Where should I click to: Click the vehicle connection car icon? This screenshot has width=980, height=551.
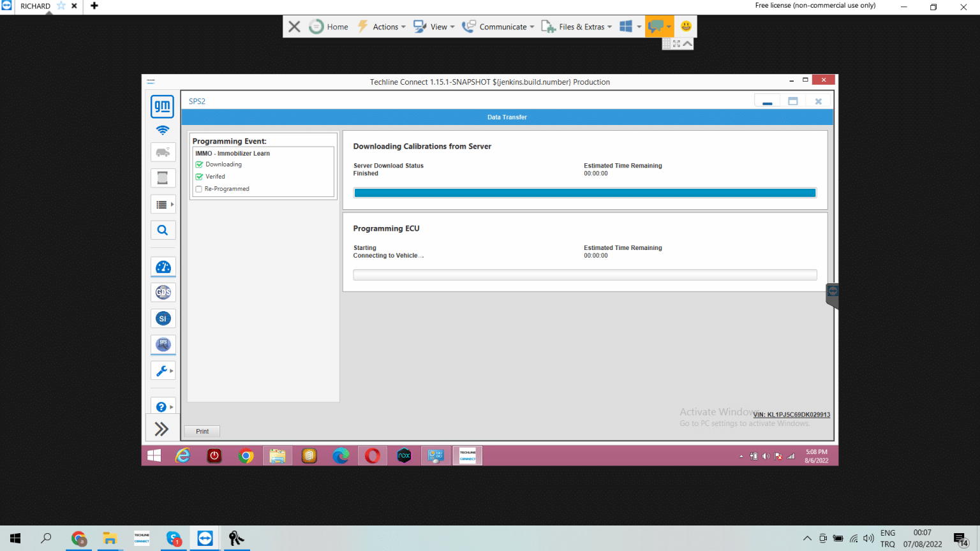click(163, 152)
